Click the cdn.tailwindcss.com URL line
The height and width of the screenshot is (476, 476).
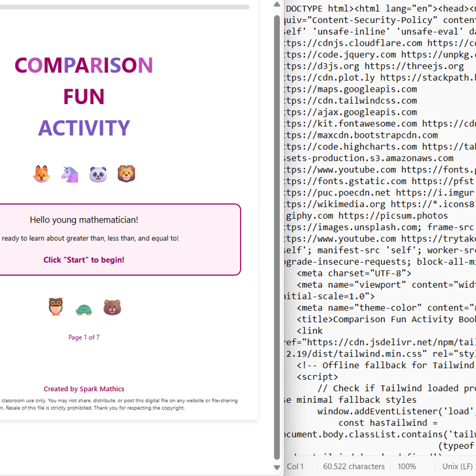tap(350, 101)
